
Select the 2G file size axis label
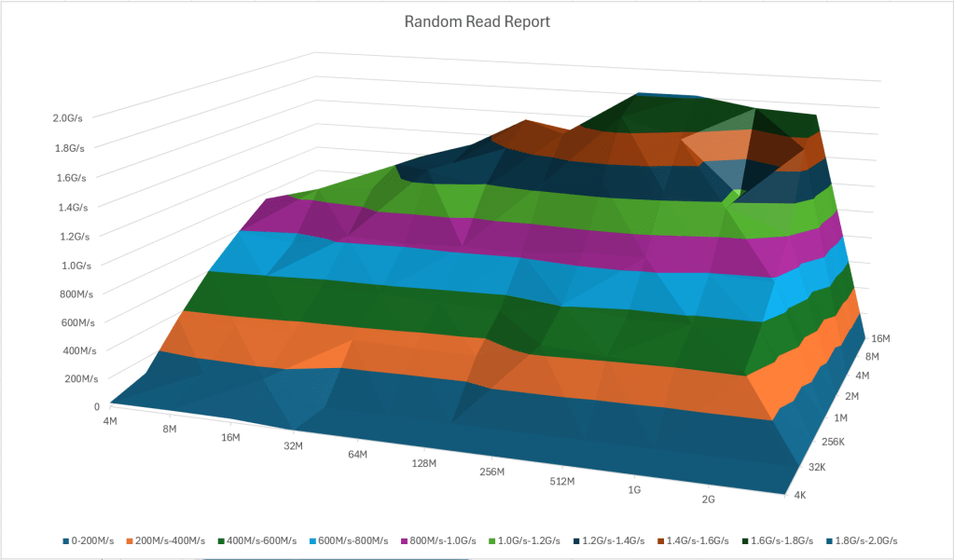(x=708, y=500)
